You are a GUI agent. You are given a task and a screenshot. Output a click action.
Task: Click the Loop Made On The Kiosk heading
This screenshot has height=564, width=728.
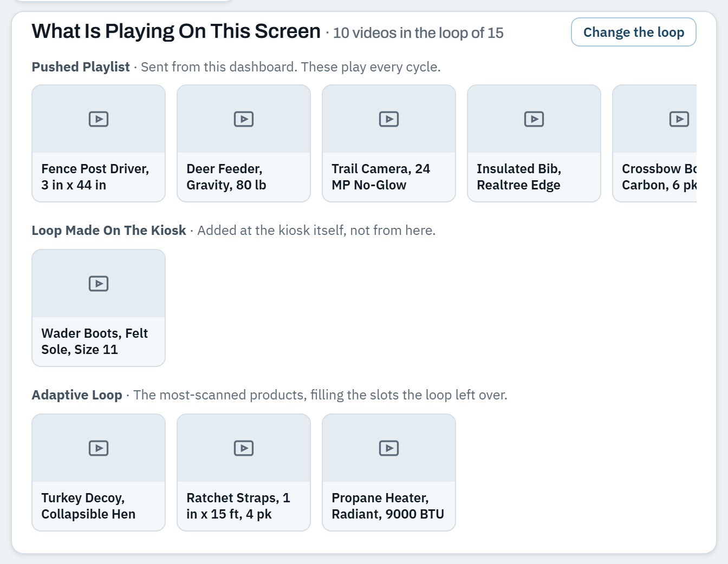[109, 231]
